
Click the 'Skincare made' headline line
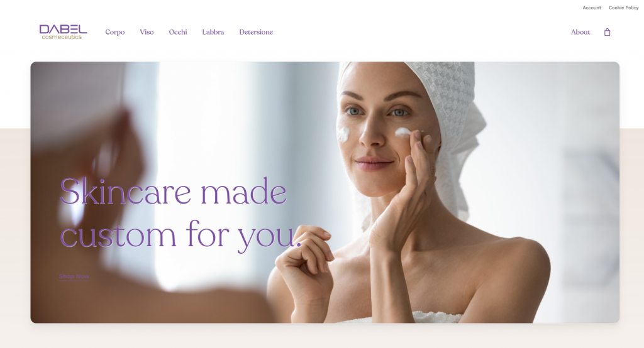click(173, 191)
